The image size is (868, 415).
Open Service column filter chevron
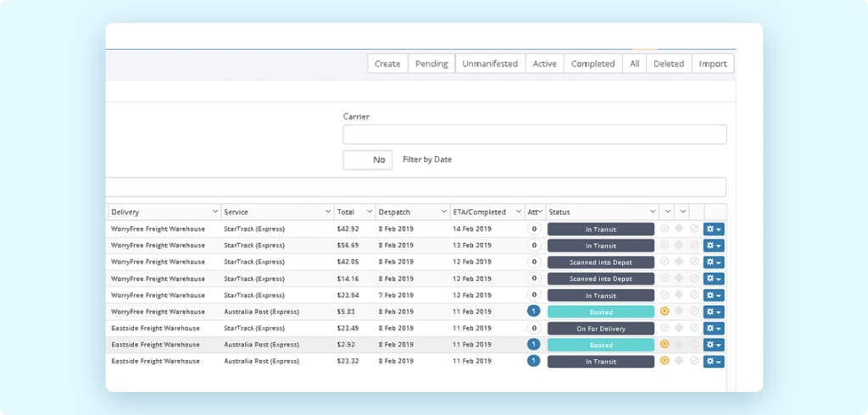[328, 212]
